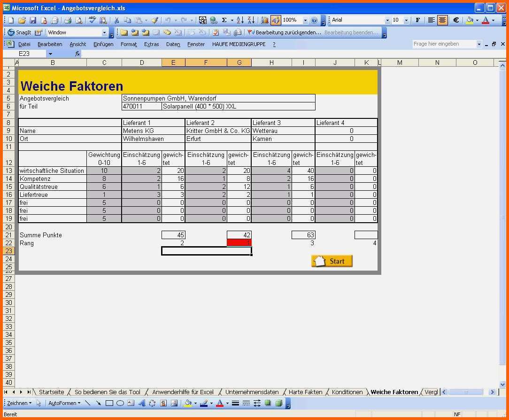Open a file via folder icon

pyautogui.click(x=22, y=21)
